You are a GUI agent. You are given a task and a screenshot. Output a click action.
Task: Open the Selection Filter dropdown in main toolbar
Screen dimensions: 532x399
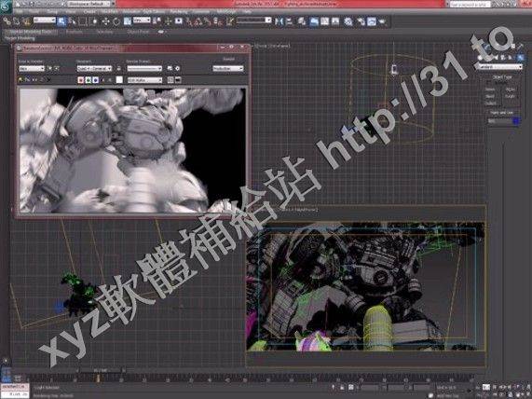(x=45, y=20)
